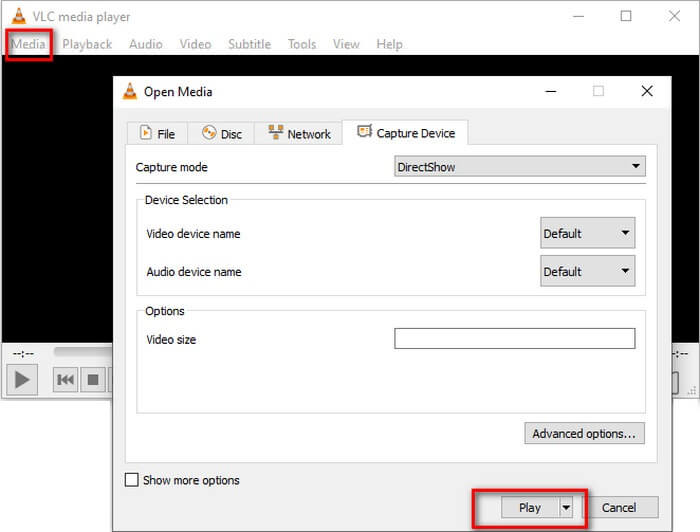Click the stop playback icon
Screen dimensions: 700x532
coord(93,380)
